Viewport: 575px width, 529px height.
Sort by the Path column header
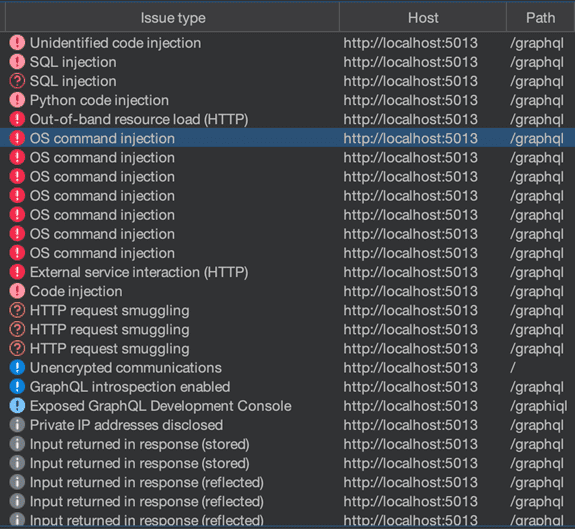pos(541,18)
